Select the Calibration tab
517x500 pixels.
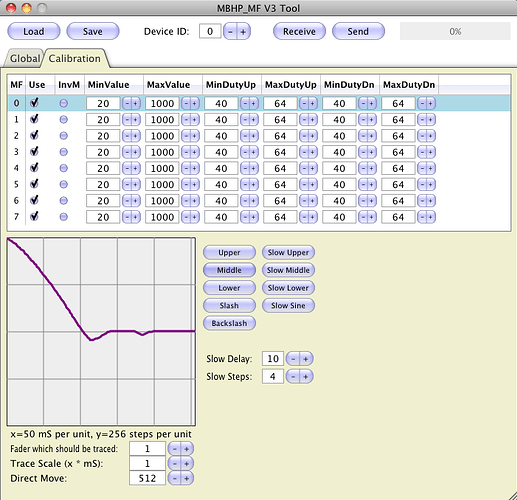pos(75,59)
